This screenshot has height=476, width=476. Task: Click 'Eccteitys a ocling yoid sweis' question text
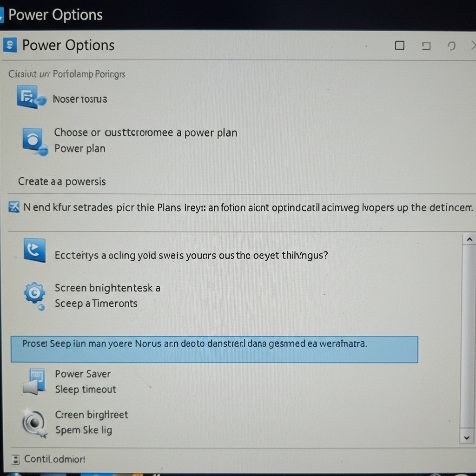pyautogui.click(x=191, y=255)
